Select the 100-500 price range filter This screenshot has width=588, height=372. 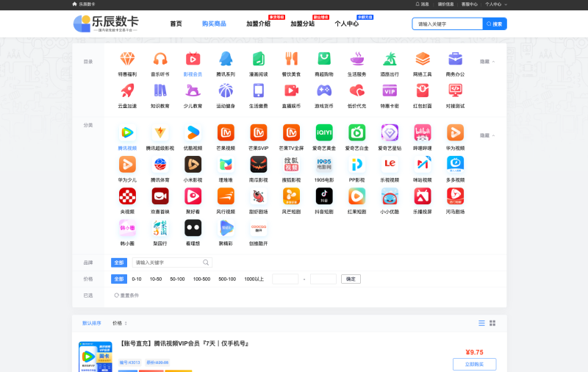[x=201, y=279]
